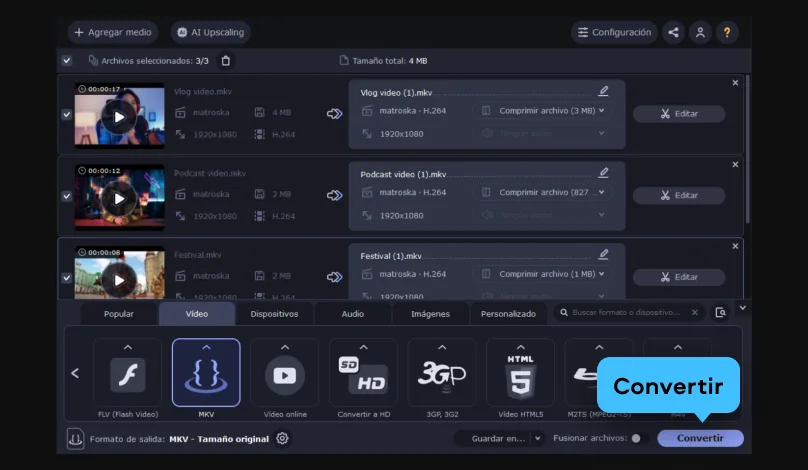Remove Podcast video from the list
Screen dimensions: 808x470
point(735,164)
